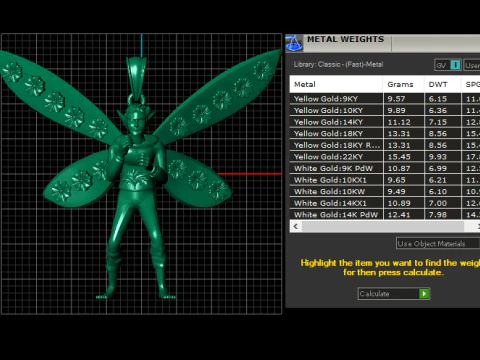The width and height of the screenshot is (480, 360).
Task: Click the 7.98 DWT value
Action: point(438,215)
